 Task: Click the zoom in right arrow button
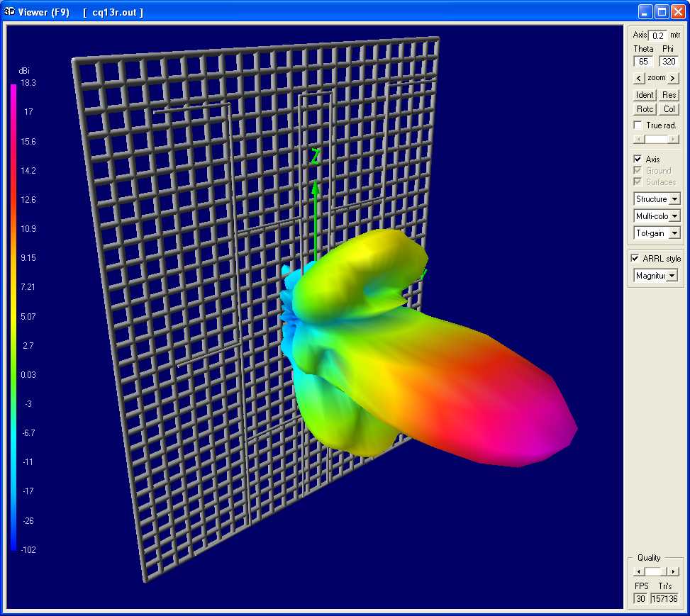coord(673,78)
